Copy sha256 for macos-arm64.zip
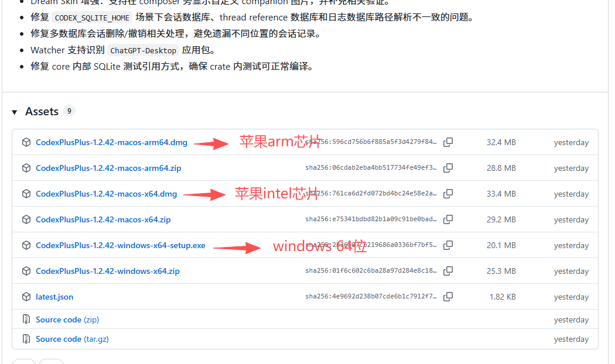615x364 pixels. (448, 168)
